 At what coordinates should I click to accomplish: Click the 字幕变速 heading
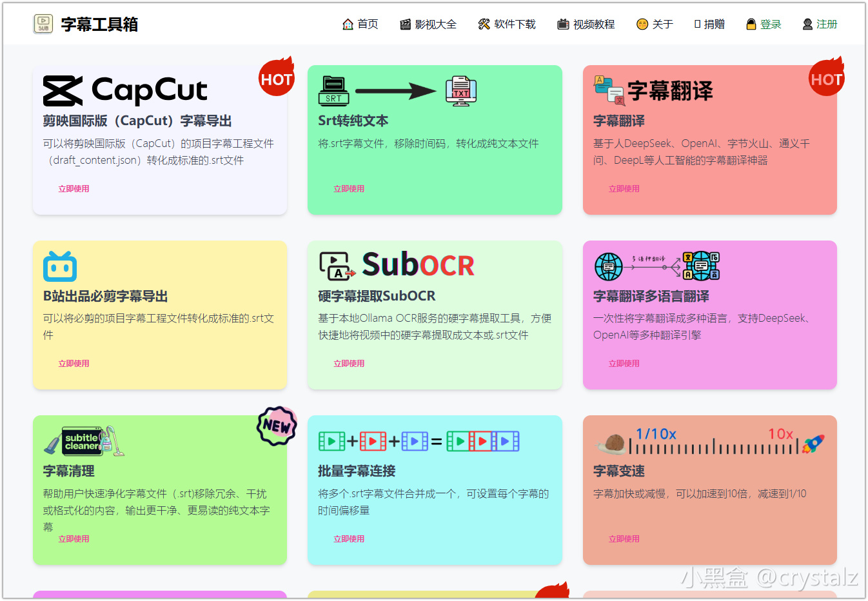pyautogui.click(x=619, y=471)
